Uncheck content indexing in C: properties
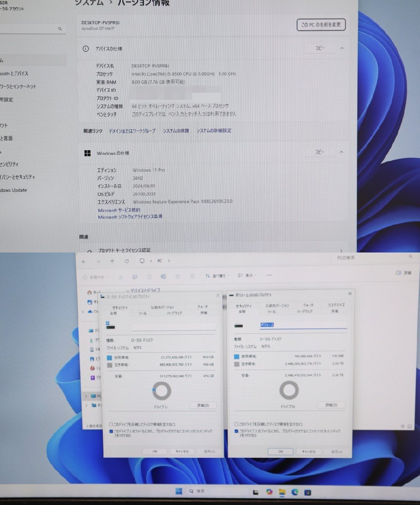This screenshot has height=505, width=420. click(x=111, y=431)
